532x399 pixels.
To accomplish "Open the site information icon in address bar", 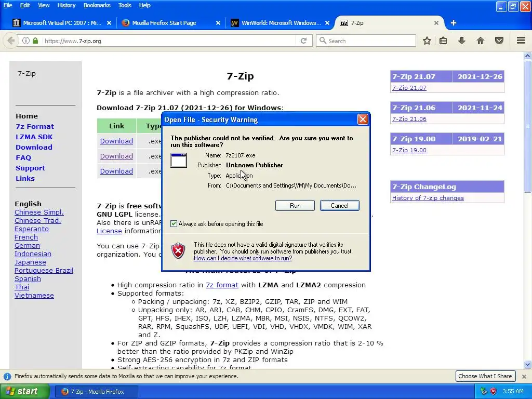I will [26, 41].
